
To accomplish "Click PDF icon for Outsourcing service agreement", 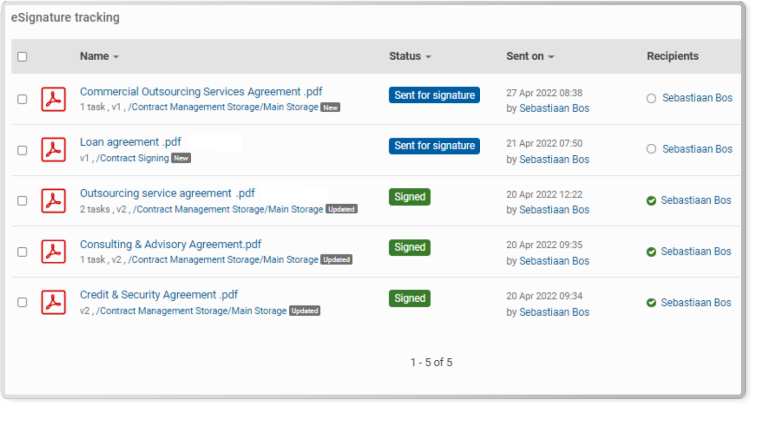I will (x=53, y=201).
